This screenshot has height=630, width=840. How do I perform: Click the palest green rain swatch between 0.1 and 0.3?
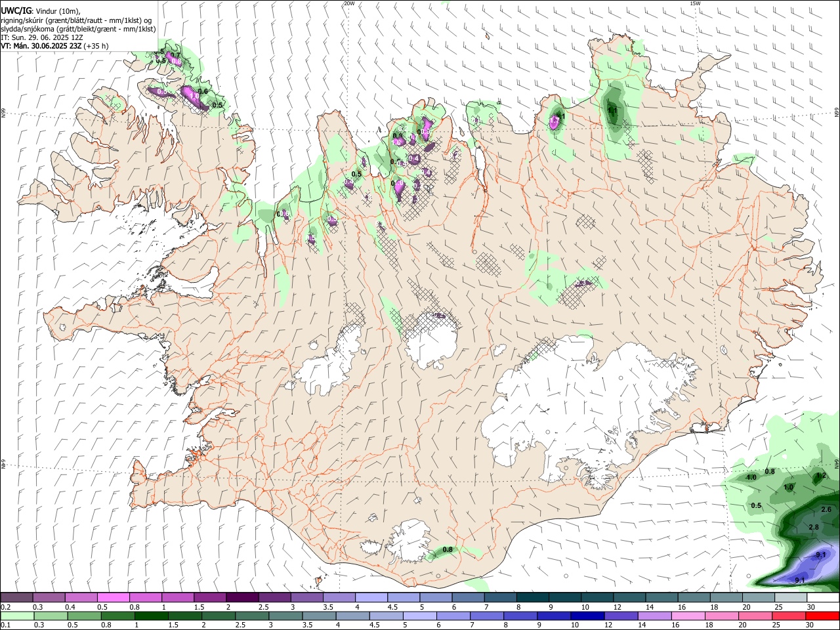17,616
